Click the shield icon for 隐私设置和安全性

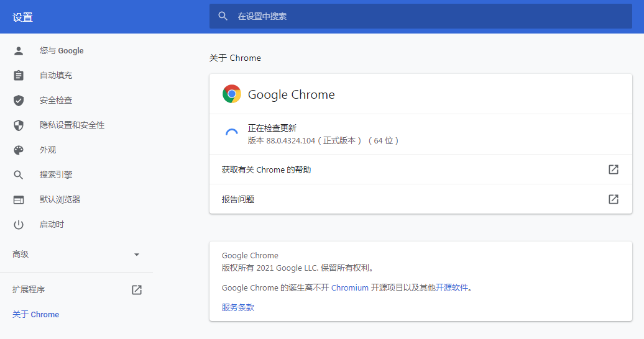19,125
